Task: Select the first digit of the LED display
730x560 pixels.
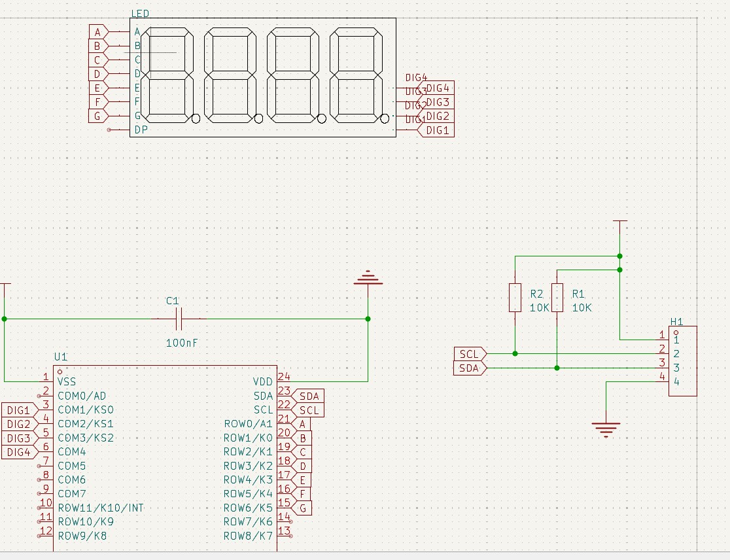Action: click(x=170, y=75)
